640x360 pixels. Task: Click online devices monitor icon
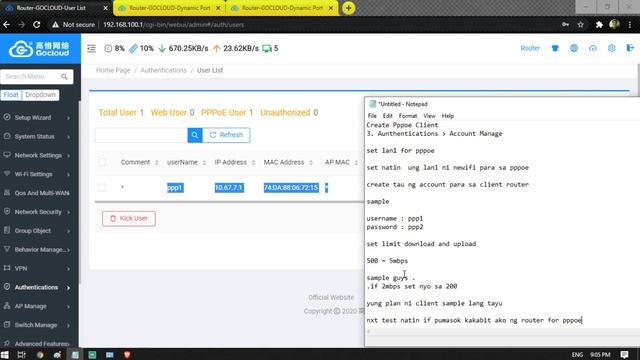point(267,49)
